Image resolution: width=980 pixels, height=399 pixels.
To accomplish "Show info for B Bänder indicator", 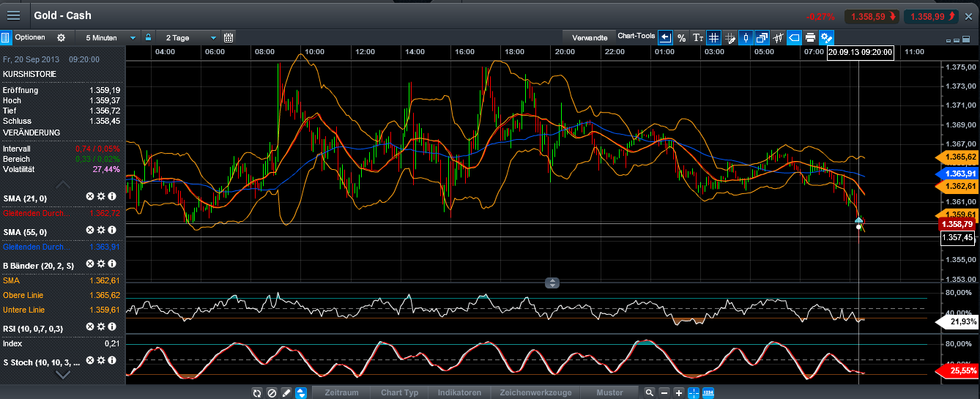I will click(x=112, y=264).
